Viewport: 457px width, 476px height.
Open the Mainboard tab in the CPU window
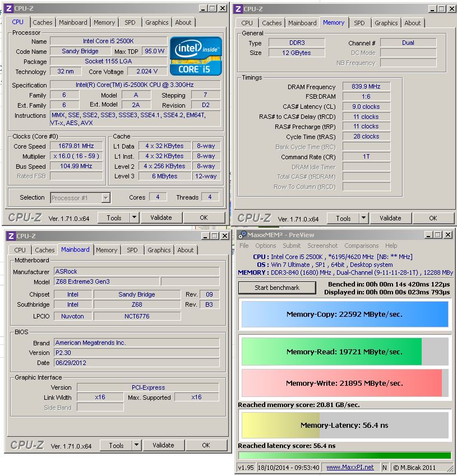click(x=73, y=22)
